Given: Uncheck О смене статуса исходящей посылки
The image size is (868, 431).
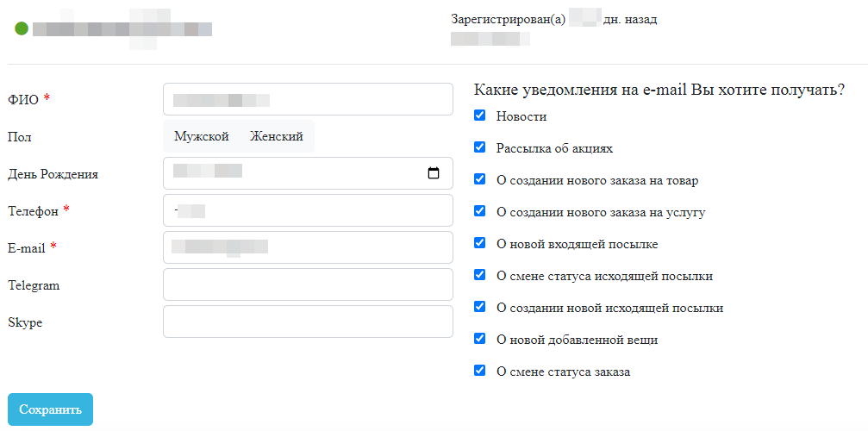Looking at the screenshot, I should click(x=480, y=275).
